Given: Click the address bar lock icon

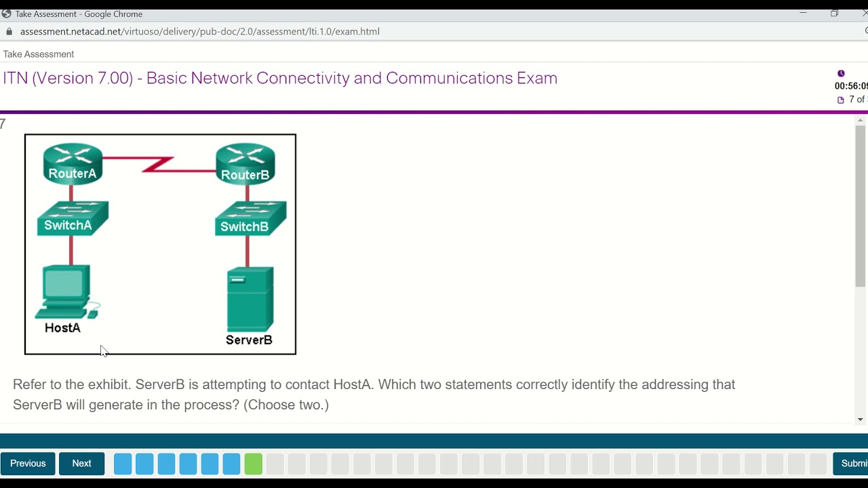Looking at the screenshot, I should [x=9, y=31].
